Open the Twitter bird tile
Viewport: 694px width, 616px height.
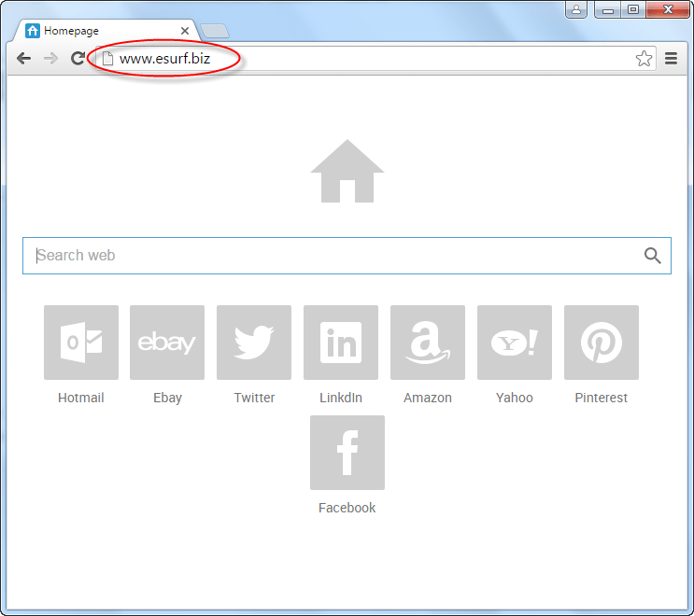coord(254,343)
